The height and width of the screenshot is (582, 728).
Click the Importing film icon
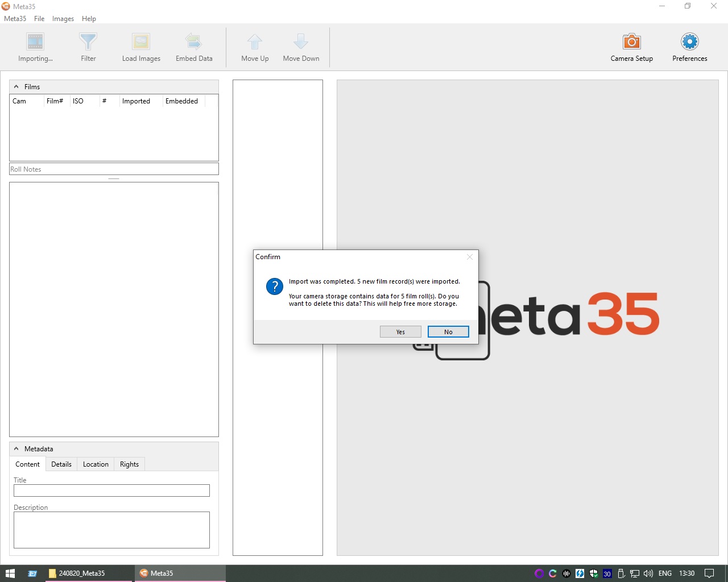[35, 42]
